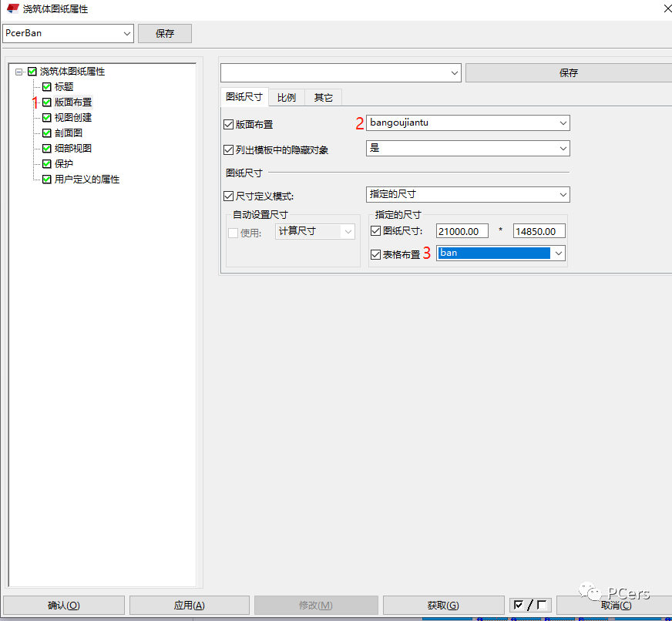Click the Tekla icon in title bar
Viewport: 672px width, 621px height.
point(12,8)
